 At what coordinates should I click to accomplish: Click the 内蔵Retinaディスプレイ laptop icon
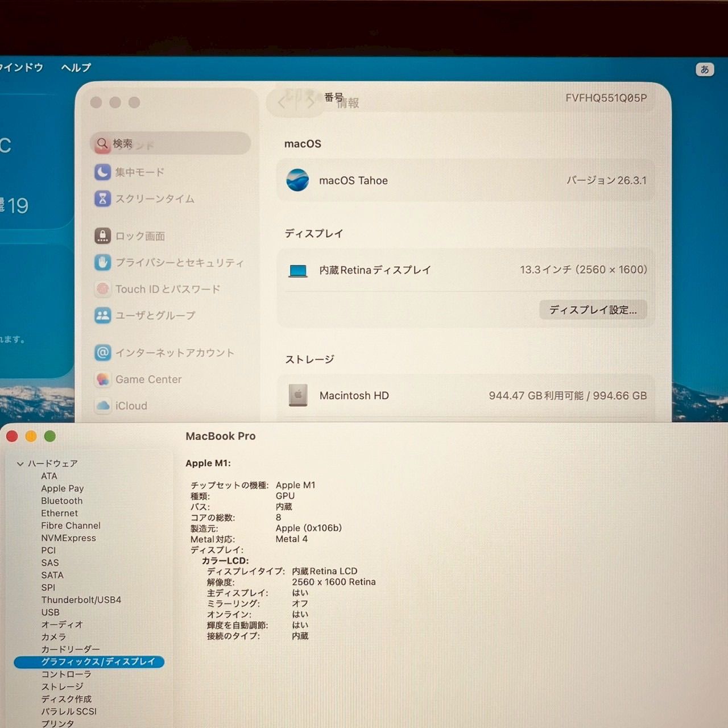(298, 270)
